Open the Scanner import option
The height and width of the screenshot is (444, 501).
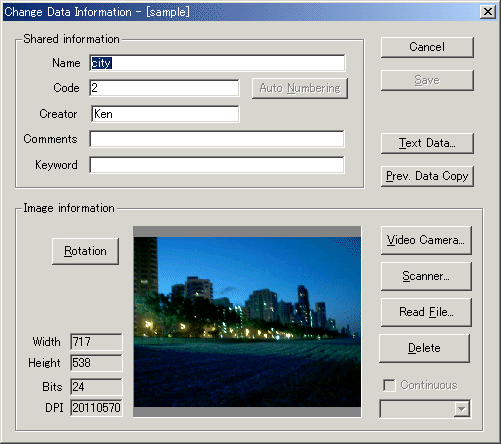(x=426, y=276)
